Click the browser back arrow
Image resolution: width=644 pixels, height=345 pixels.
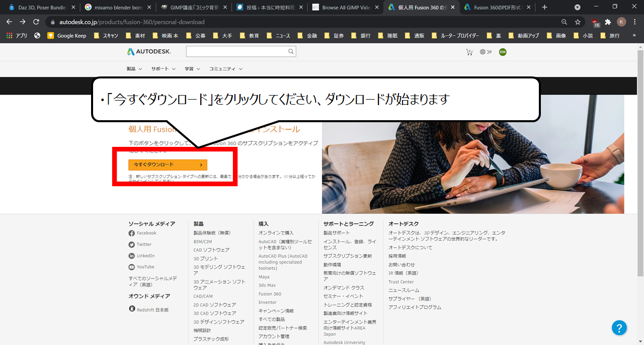click(9, 22)
